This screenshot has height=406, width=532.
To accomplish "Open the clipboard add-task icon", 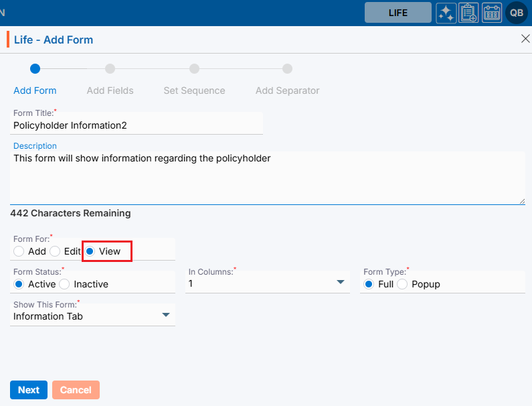I will pyautogui.click(x=468, y=13).
